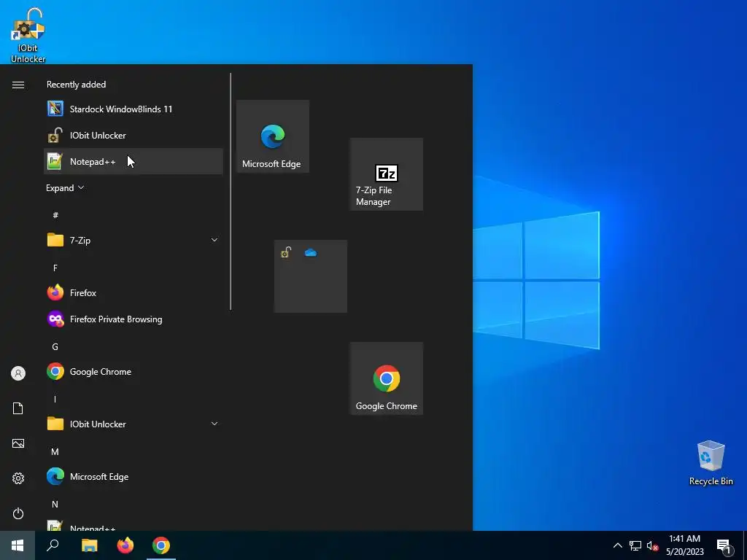The height and width of the screenshot is (560, 747).
Task: Expand the 7-Zip folder chevron
Action: (214, 240)
